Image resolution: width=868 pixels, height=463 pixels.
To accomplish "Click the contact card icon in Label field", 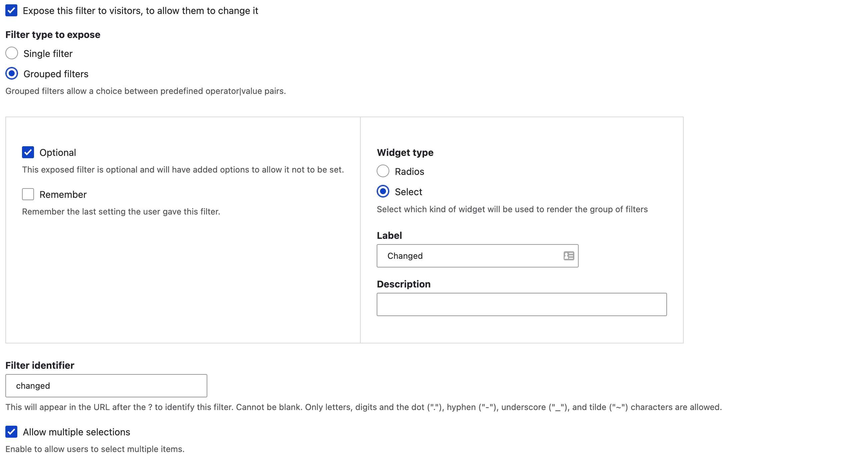I will [x=568, y=256].
